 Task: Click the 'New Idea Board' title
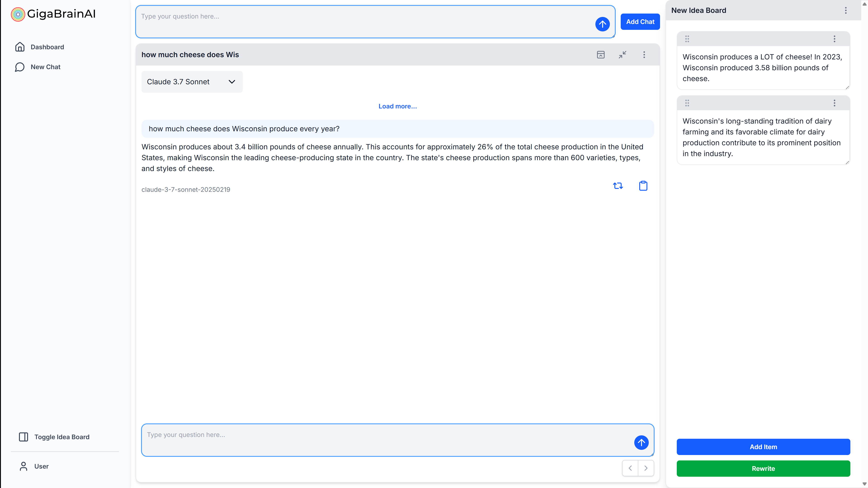(698, 10)
